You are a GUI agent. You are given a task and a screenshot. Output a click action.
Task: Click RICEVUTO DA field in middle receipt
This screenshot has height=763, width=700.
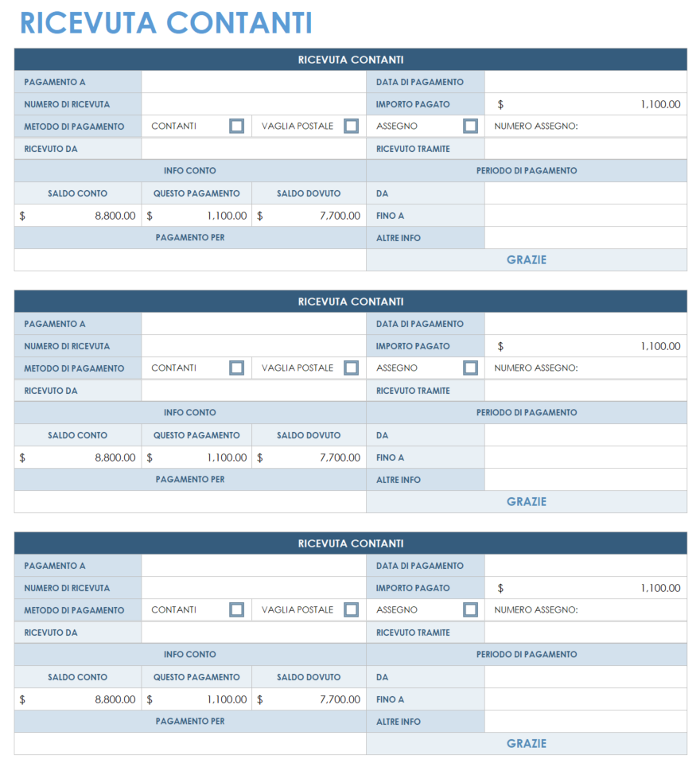pyautogui.click(x=253, y=391)
